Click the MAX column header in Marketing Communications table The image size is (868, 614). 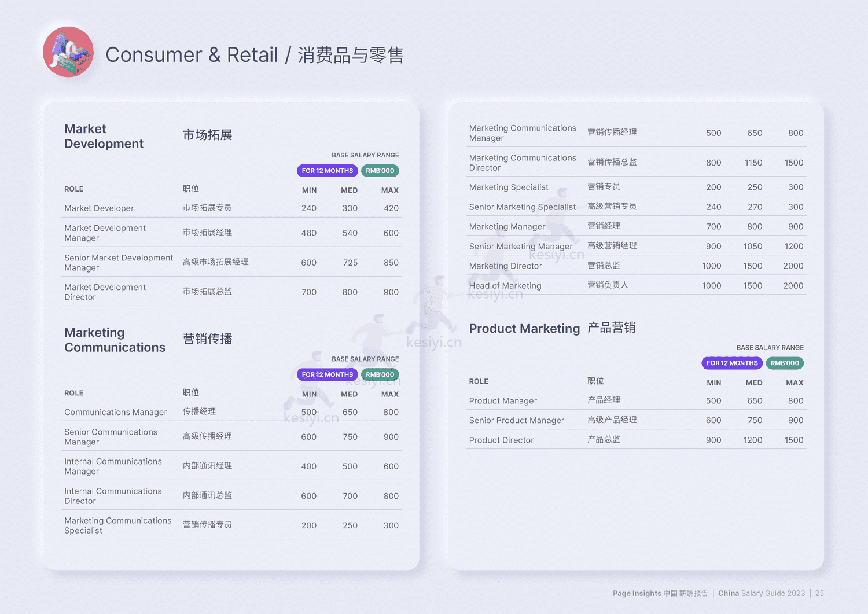[x=390, y=394]
